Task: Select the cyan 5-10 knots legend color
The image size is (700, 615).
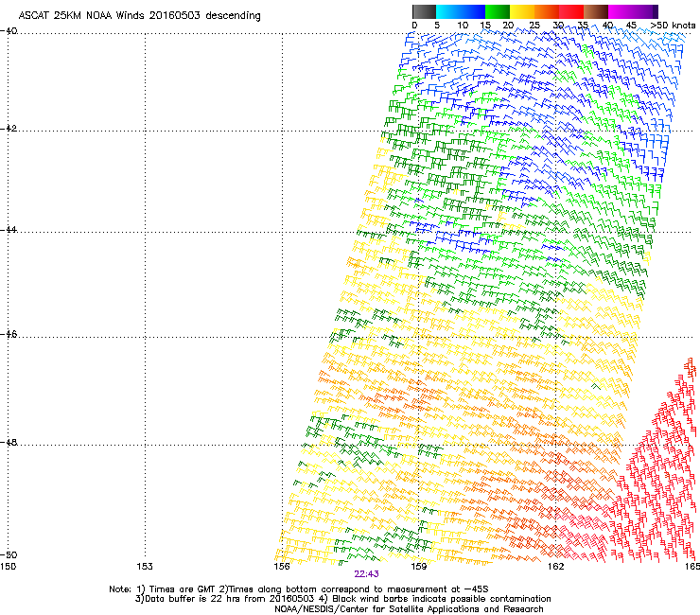Action: click(448, 11)
